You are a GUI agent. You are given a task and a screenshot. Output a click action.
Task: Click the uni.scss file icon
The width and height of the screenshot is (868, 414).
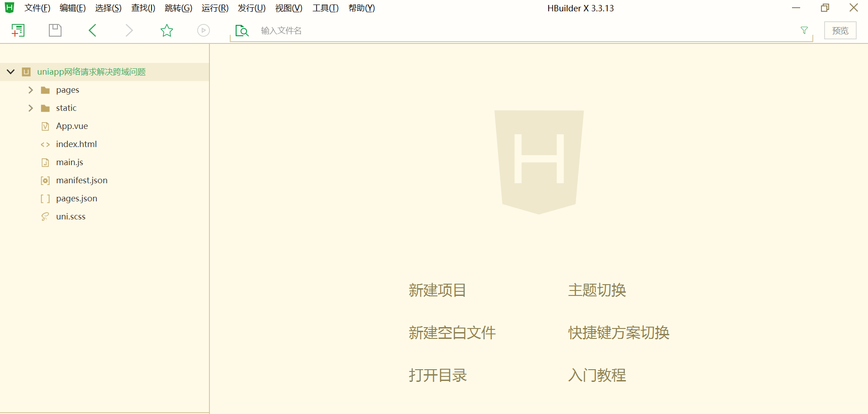point(45,217)
